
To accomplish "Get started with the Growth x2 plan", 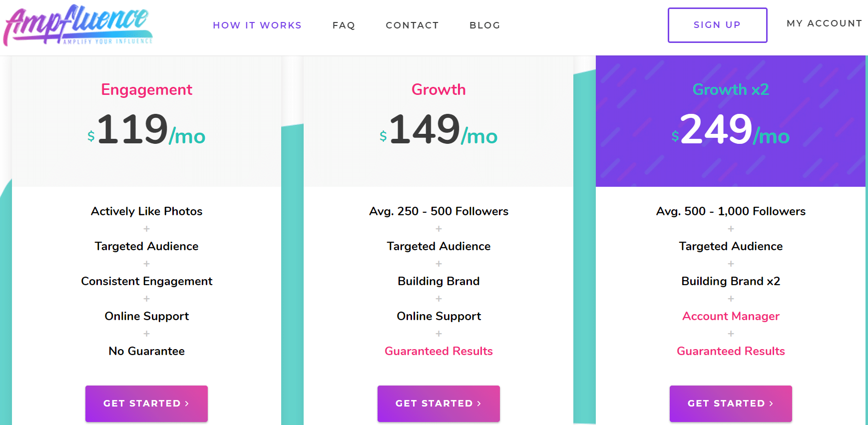I will tap(731, 404).
